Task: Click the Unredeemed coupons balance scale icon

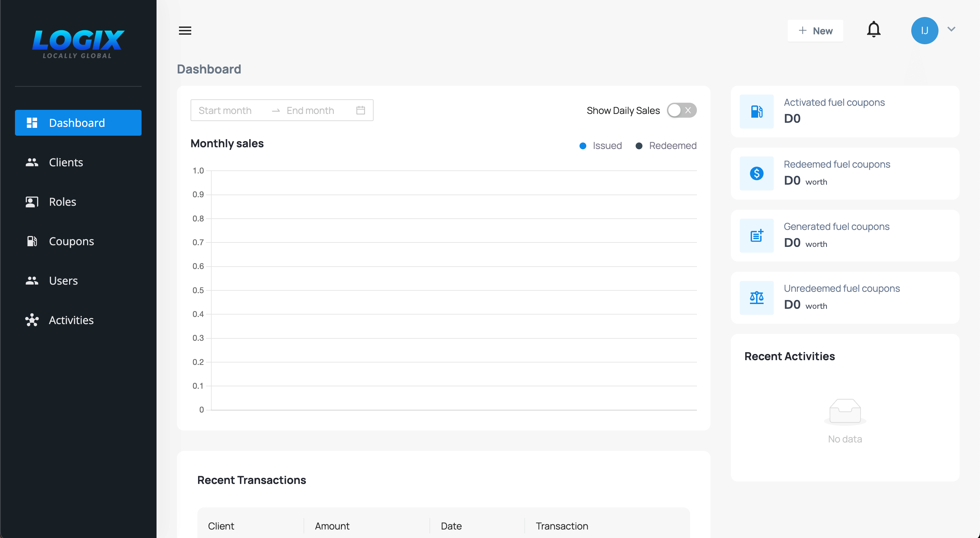Action: tap(756, 298)
